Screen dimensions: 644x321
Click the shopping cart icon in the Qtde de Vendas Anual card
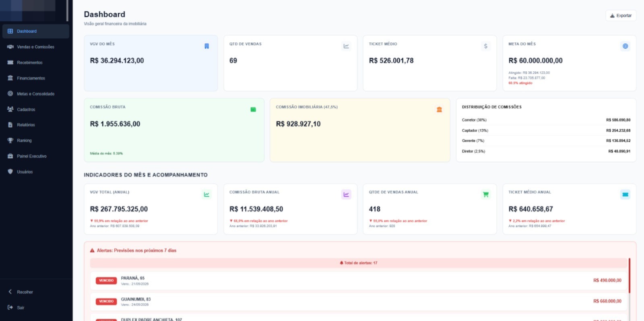[x=486, y=195]
